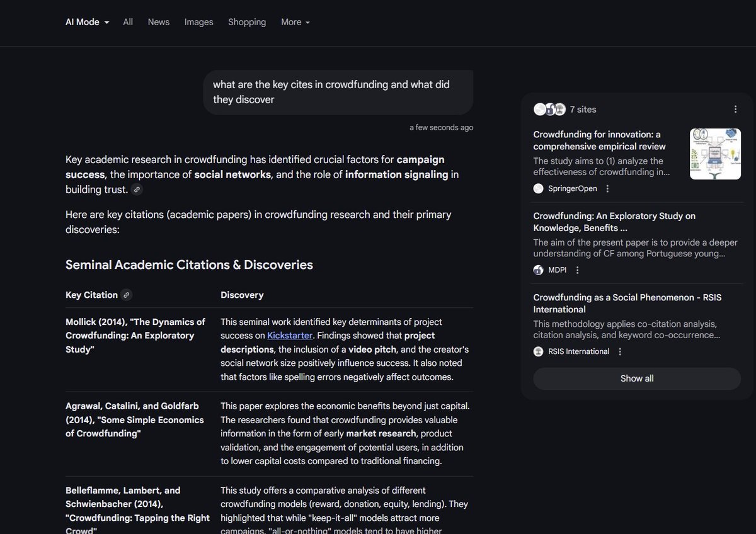756x534 pixels.
Task: Click the SpringerOpen article thumbnail image
Action: pyautogui.click(x=715, y=154)
